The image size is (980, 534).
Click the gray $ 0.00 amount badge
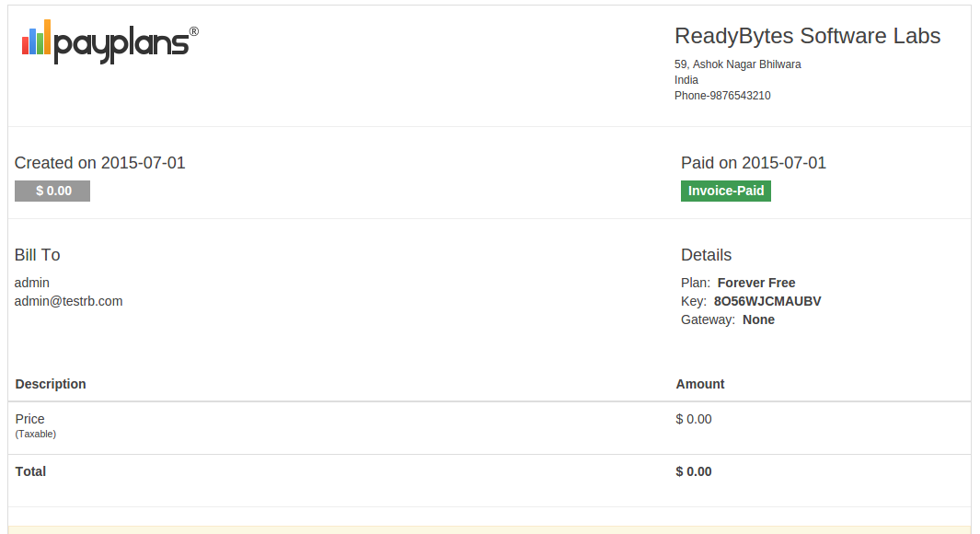coord(52,191)
